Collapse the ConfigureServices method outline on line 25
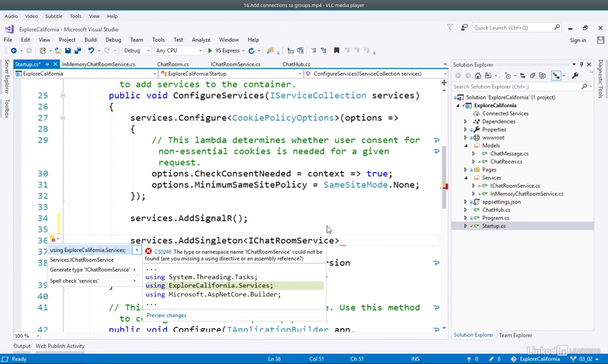 pyautogui.click(x=63, y=95)
